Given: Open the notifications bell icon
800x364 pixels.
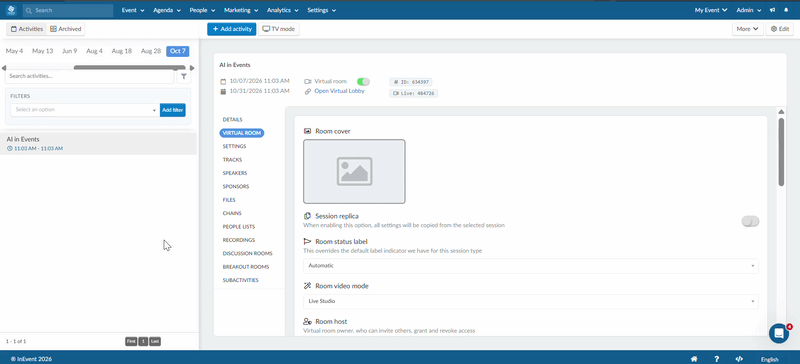Looking at the screenshot, I should click(x=786, y=10).
